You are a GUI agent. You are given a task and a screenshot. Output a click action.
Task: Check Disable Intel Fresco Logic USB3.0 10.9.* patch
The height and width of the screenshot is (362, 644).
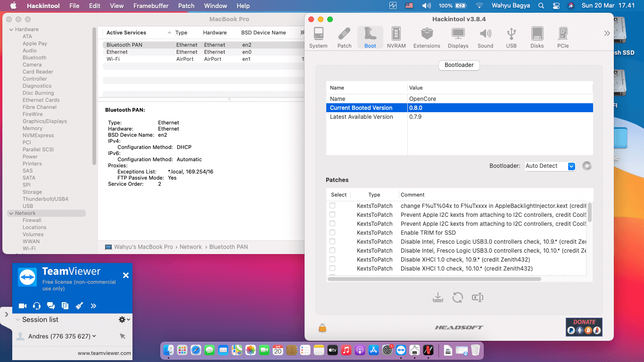[x=332, y=242]
